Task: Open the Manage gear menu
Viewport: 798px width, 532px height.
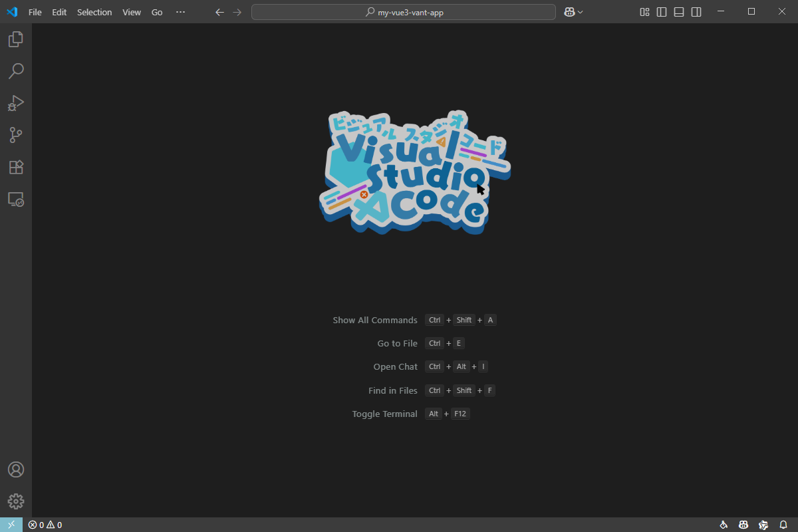Action: [16, 501]
